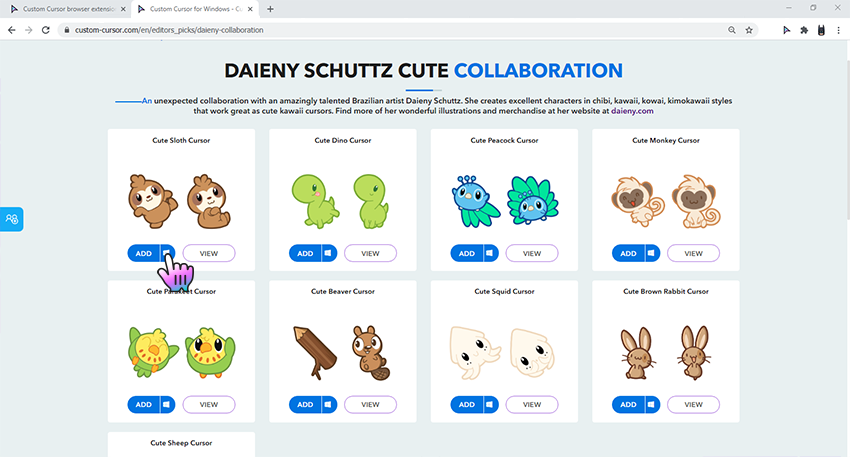Click the smiling monkey cursor image
This screenshot has height=457, width=850.
tap(638, 201)
